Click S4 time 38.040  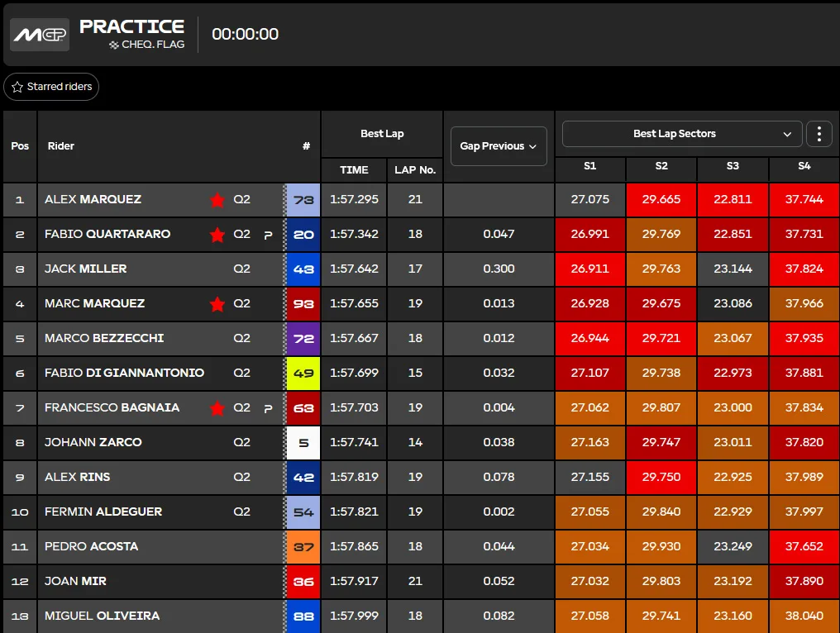pyautogui.click(x=804, y=616)
